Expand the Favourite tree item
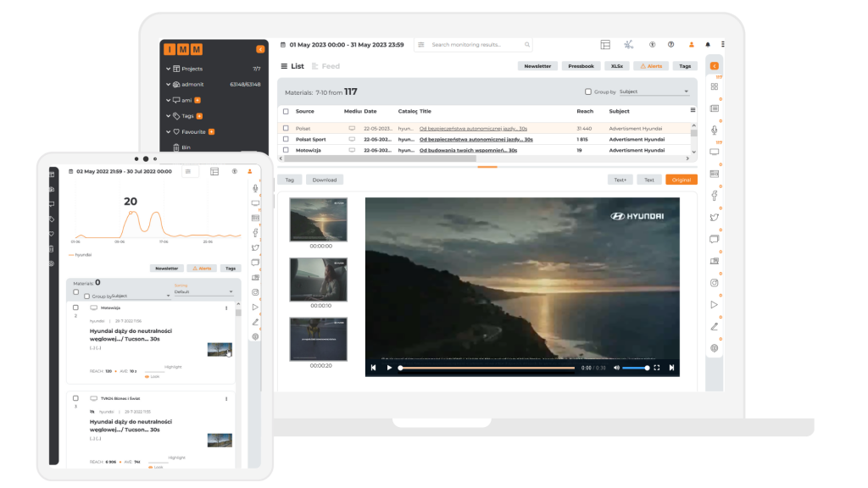868x488 pixels. (x=169, y=131)
